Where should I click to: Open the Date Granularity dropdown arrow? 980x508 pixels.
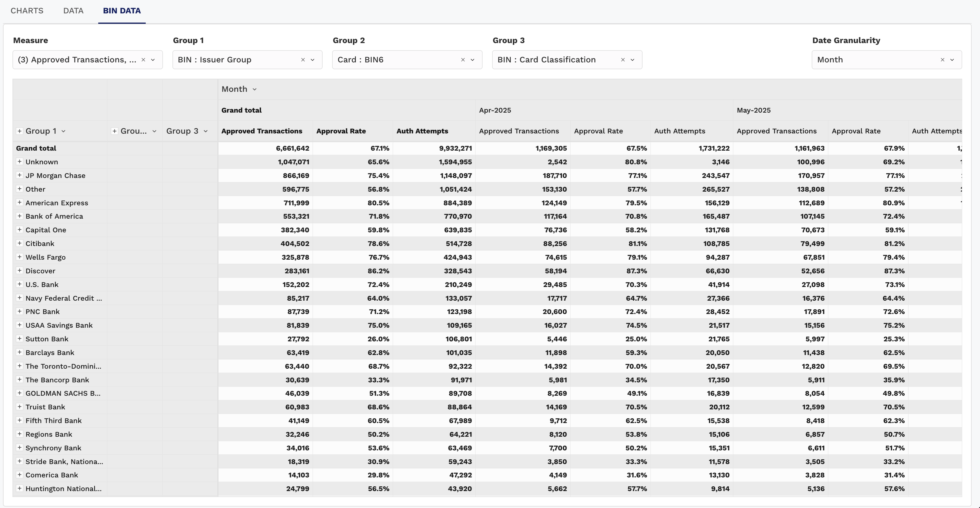[x=952, y=60]
